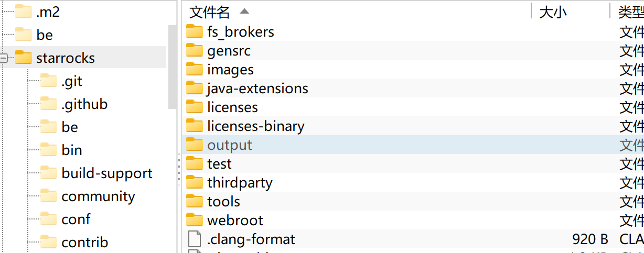Screen dimensions: 644x253
Task: Click the java-extensions folder icon
Action: point(195,88)
